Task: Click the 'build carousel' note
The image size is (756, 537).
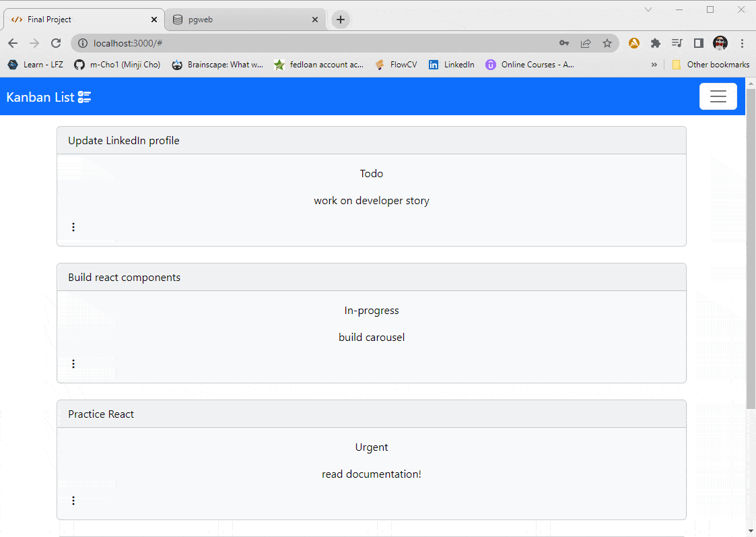Action: [371, 338]
